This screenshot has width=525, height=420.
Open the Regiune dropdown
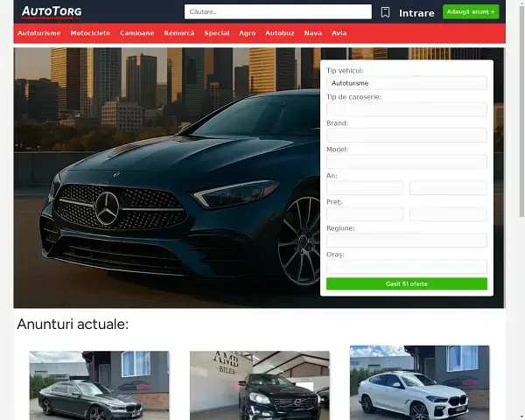point(406,241)
